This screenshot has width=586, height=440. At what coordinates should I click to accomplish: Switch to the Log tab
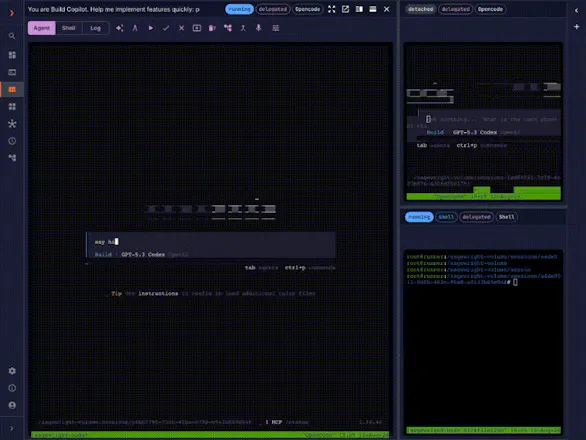coord(95,28)
